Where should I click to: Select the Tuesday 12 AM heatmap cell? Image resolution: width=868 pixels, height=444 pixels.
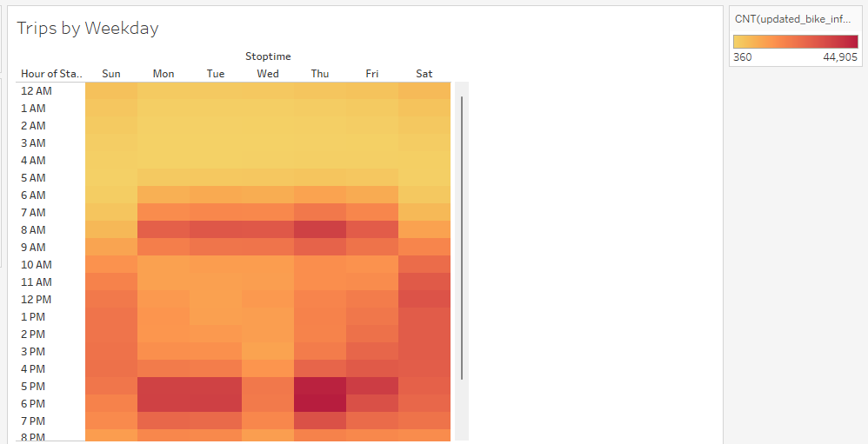[x=216, y=90]
